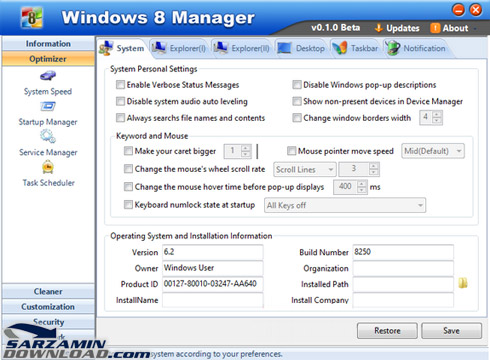The width and height of the screenshot is (490, 360).
Task: Toggle Change the mouse hover time checkbox
Action: (x=128, y=187)
